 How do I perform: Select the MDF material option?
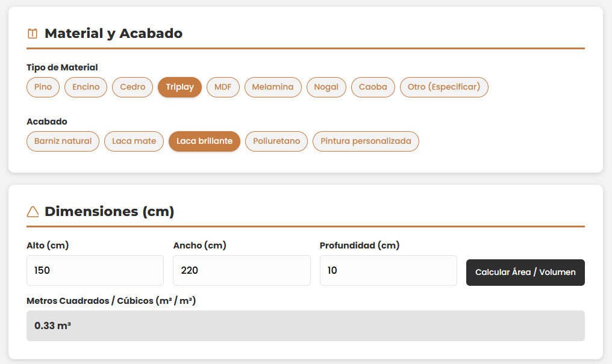coord(223,87)
